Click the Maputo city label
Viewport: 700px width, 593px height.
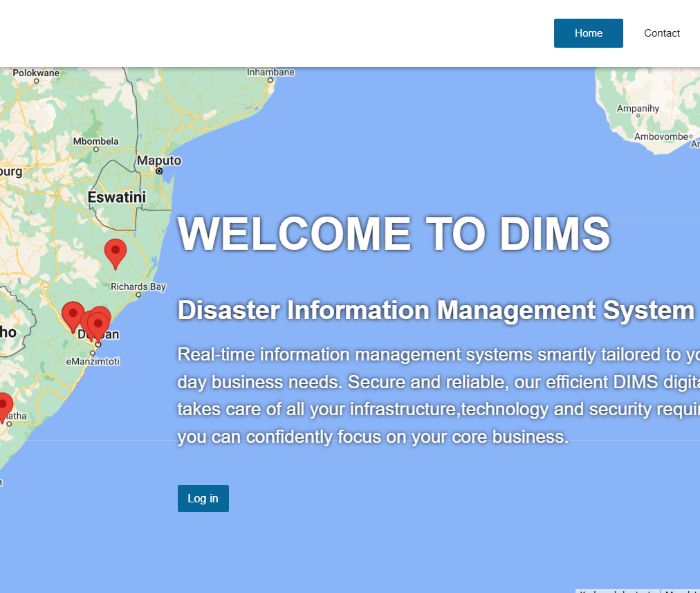(158, 161)
